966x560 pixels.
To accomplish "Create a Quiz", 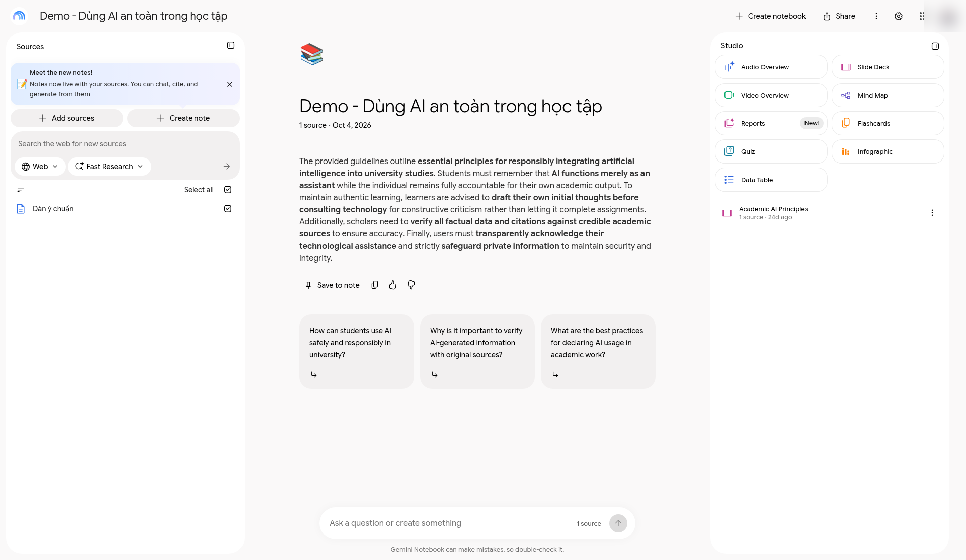I will coord(771,151).
